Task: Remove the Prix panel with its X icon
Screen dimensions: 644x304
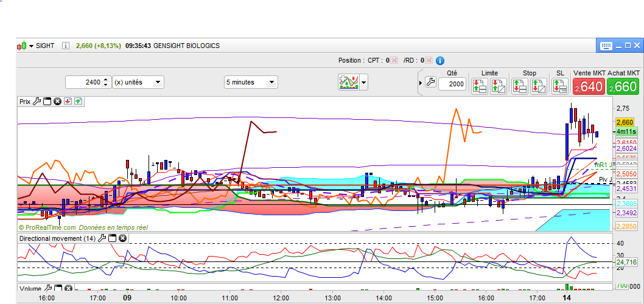Action: click(57, 102)
